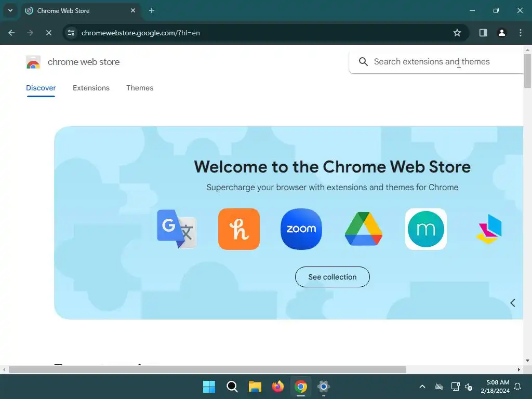Open the Windows Start menu
The height and width of the screenshot is (399, 532).
tap(209, 387)
